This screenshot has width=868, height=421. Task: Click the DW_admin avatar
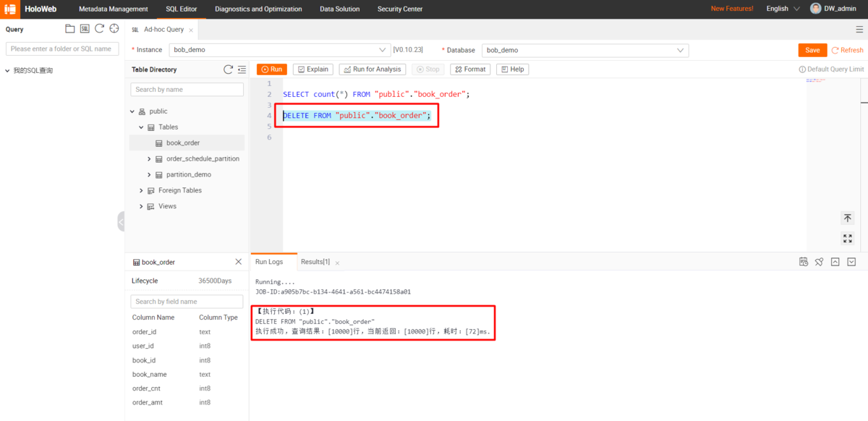pos(816,9)
